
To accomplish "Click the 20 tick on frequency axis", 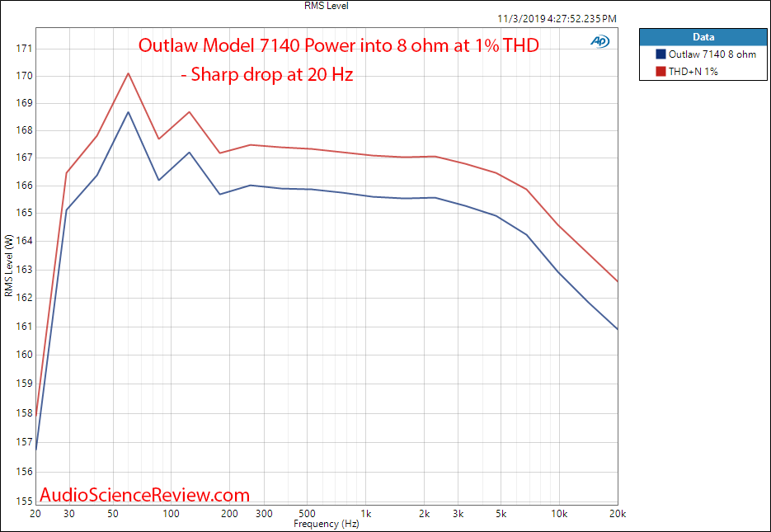I will click(35, 514).
